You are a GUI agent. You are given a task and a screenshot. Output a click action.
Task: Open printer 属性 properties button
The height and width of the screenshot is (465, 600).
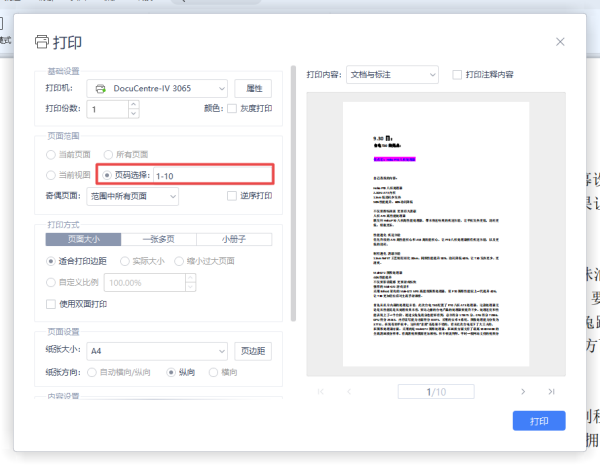(253, 89)
